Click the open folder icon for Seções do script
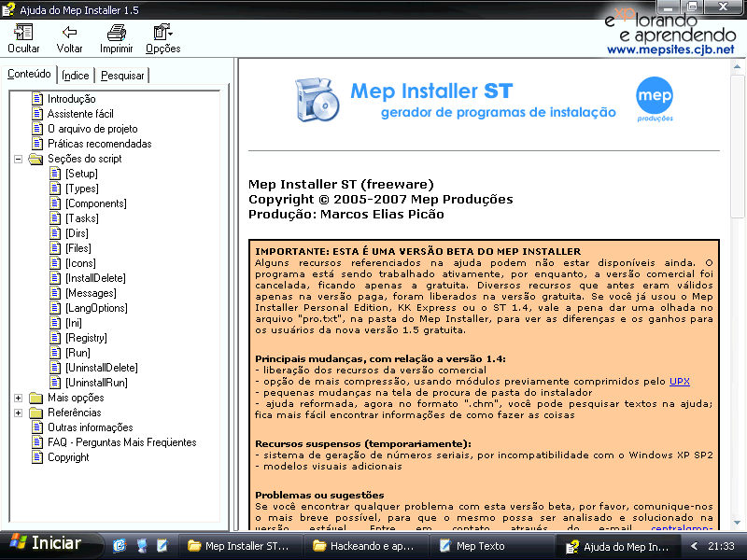747x560 pixels. (x=35, y=159)
